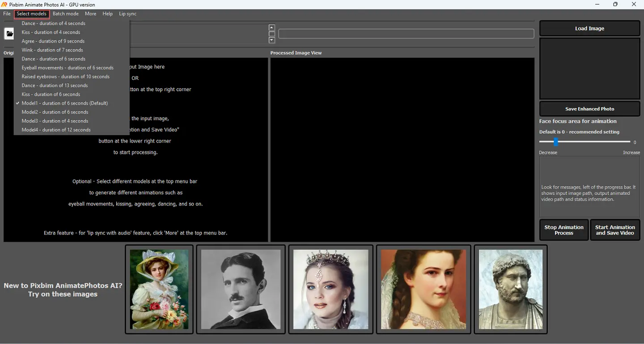Stop the animation process
Viewport: 644px width, 344px height.
[x=564, y=230]
